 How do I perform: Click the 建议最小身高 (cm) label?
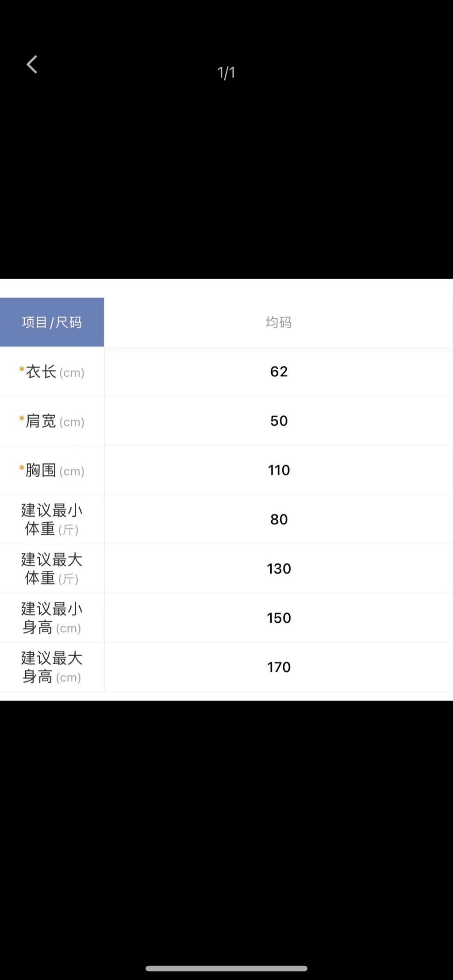pyautogui.click(x=52, y=618)
